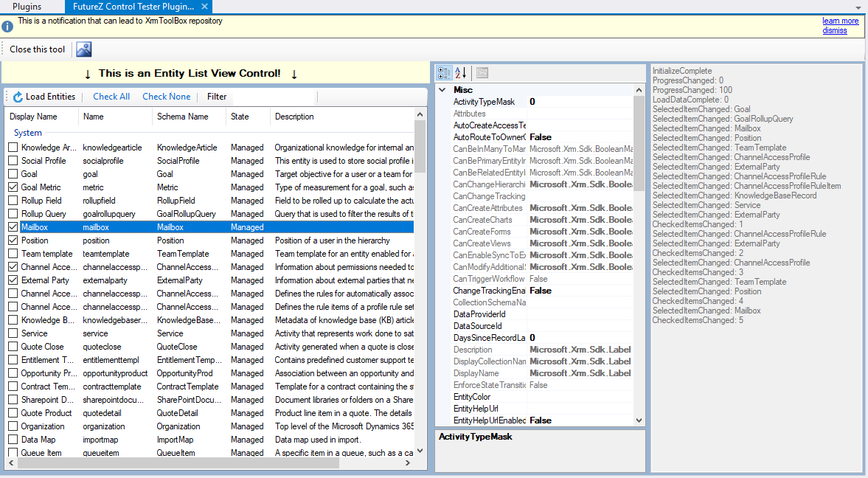Close the FutureZ Control Tester Plugin tab
This screenshot has height=478, width=868.
[204, 7]
